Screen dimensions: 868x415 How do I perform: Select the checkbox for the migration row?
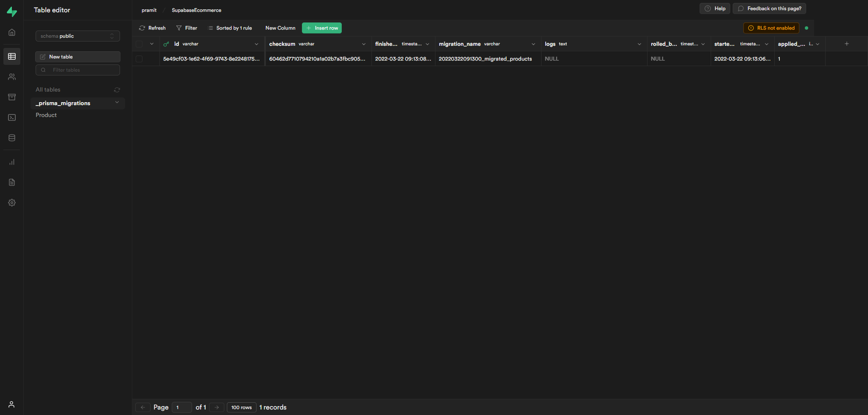click(x=139, y=59)
